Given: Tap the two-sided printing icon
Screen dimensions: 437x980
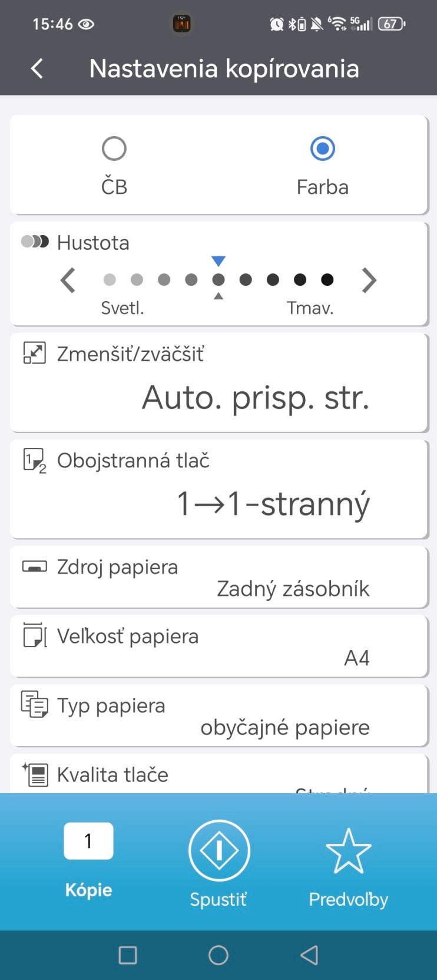Looking at the screenshot, I should point(35,460).
